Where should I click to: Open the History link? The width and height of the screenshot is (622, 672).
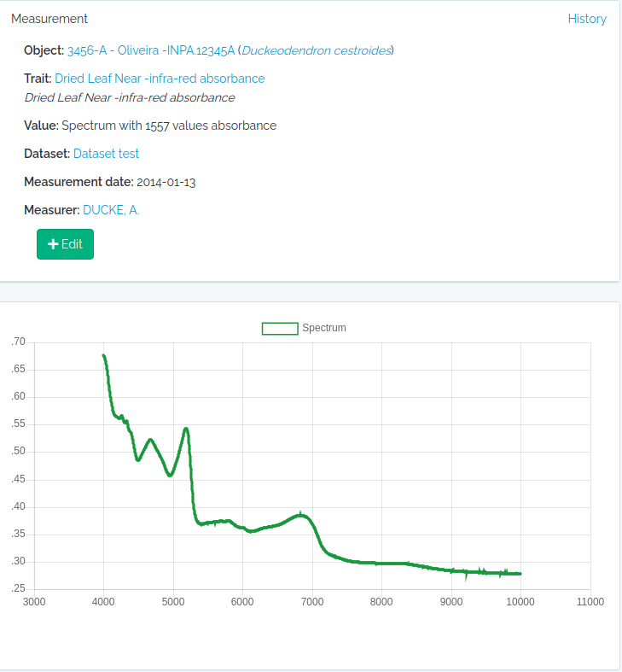[x=587, y=19]
